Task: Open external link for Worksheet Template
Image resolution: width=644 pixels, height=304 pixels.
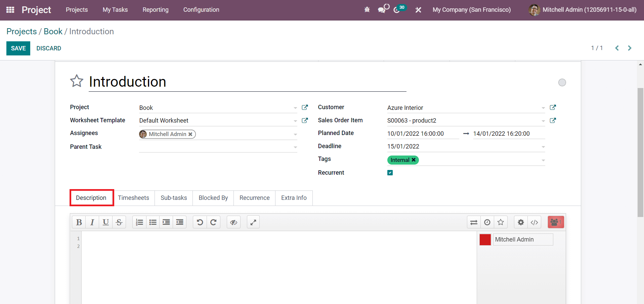Action: tap(305, 120)
